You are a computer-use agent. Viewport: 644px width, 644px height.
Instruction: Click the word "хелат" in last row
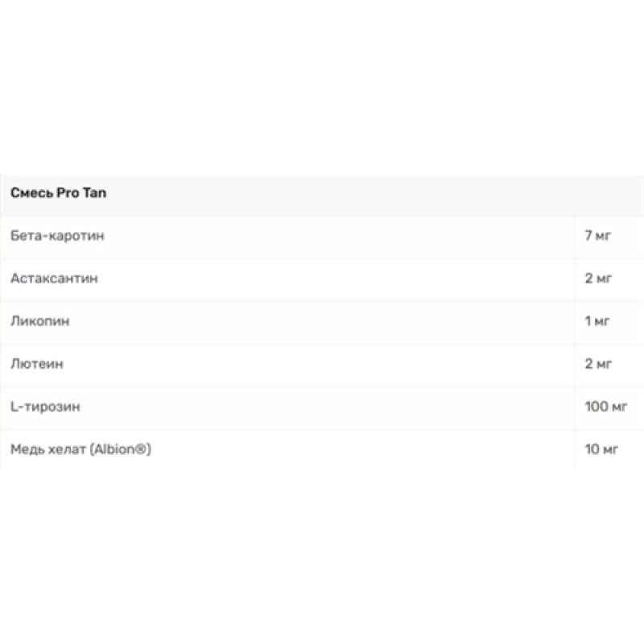[x=62, y=449]
